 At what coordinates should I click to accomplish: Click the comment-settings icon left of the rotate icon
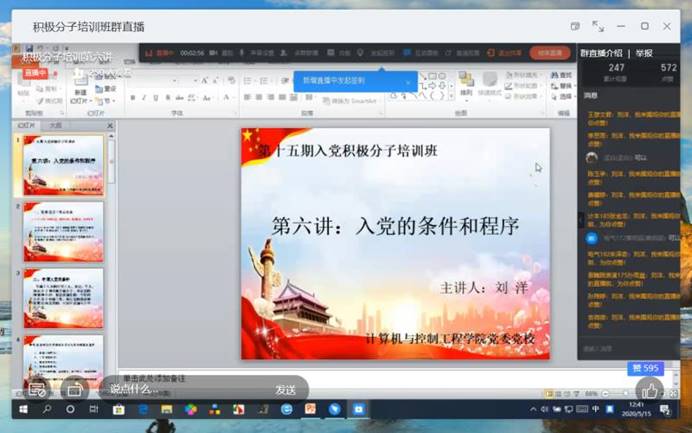(38, 390)
